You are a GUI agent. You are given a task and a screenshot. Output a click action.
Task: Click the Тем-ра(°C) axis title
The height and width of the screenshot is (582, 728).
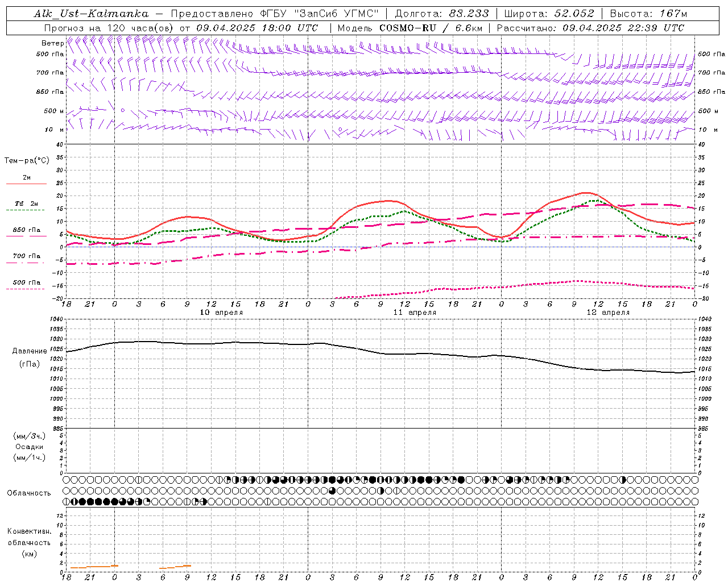27,161
